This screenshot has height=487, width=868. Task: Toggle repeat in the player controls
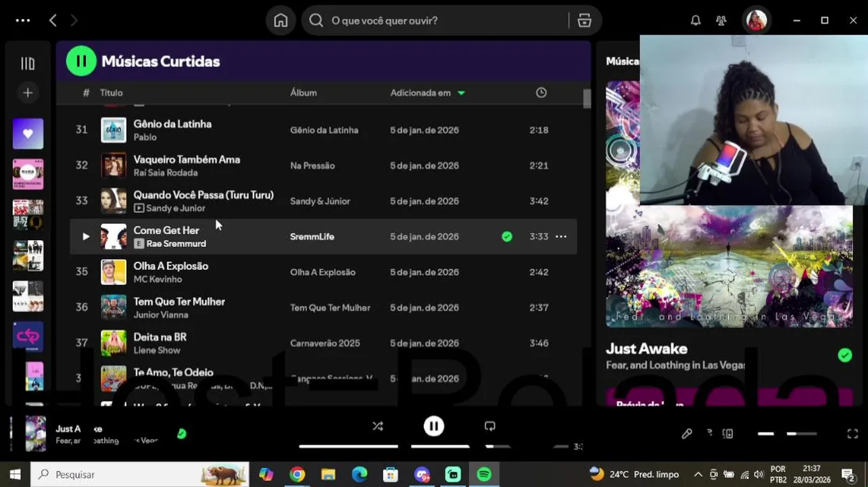click(490, 426)
